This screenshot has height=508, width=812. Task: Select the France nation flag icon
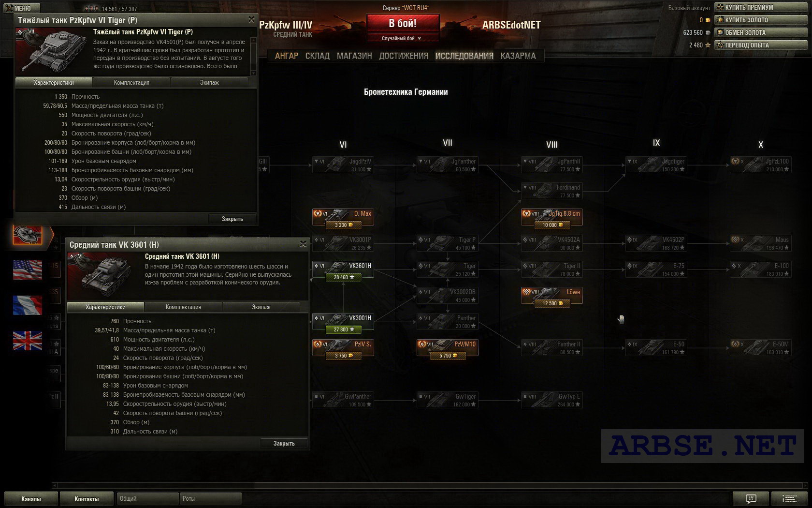click(28, 305)
